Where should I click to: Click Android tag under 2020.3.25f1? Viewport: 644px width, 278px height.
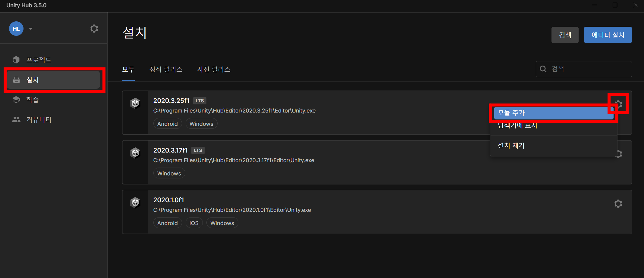pos(168,124)
